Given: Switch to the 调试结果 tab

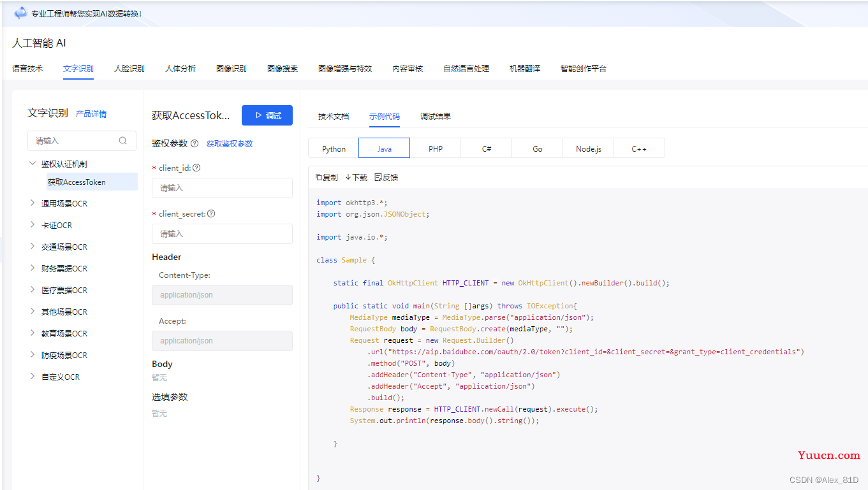Looking at the screenshot, I should tap(436, 116).
